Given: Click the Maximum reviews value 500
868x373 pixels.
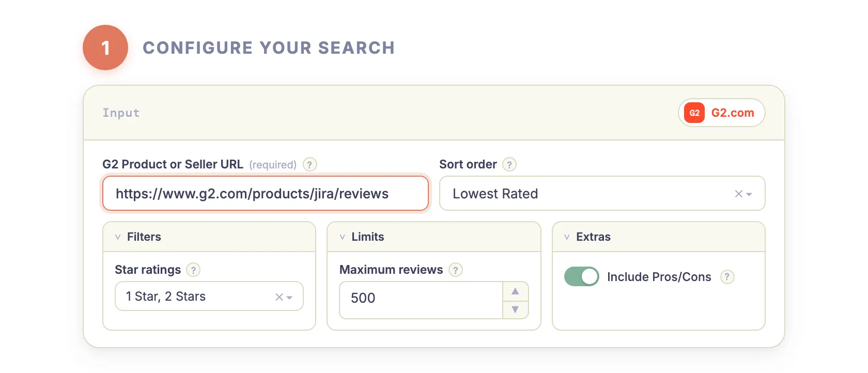Looking at the screenshot, I should (364, 298).
